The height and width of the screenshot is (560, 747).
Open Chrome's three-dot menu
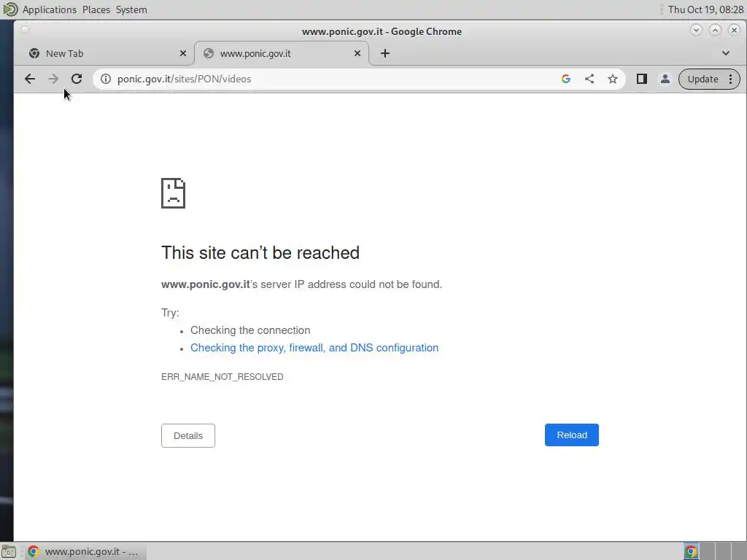point(731,79)
